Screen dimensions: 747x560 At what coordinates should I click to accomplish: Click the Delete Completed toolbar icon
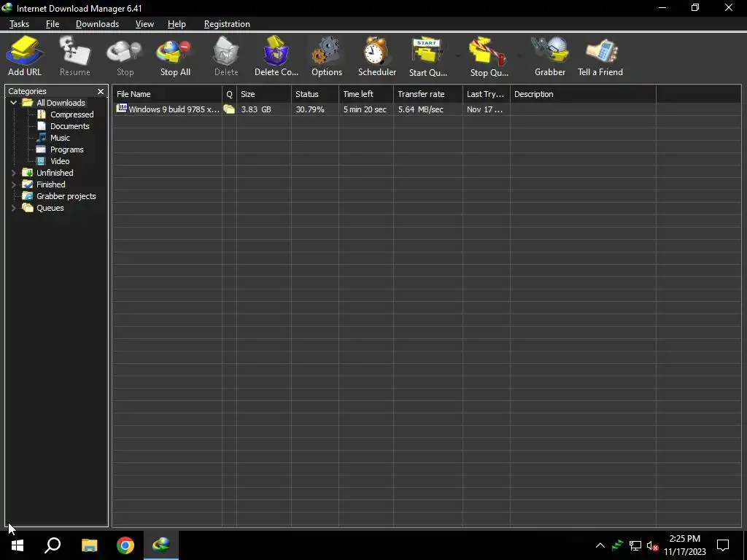tap(276, 56)
